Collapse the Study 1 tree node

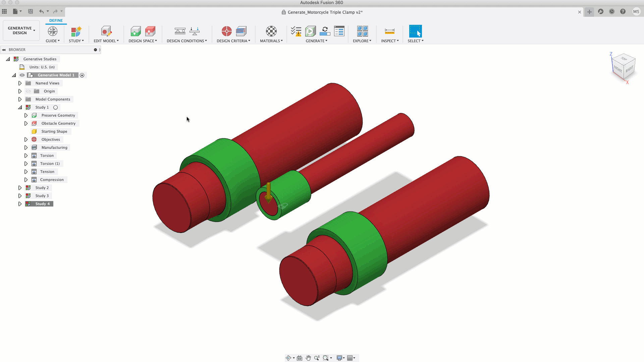20,107
